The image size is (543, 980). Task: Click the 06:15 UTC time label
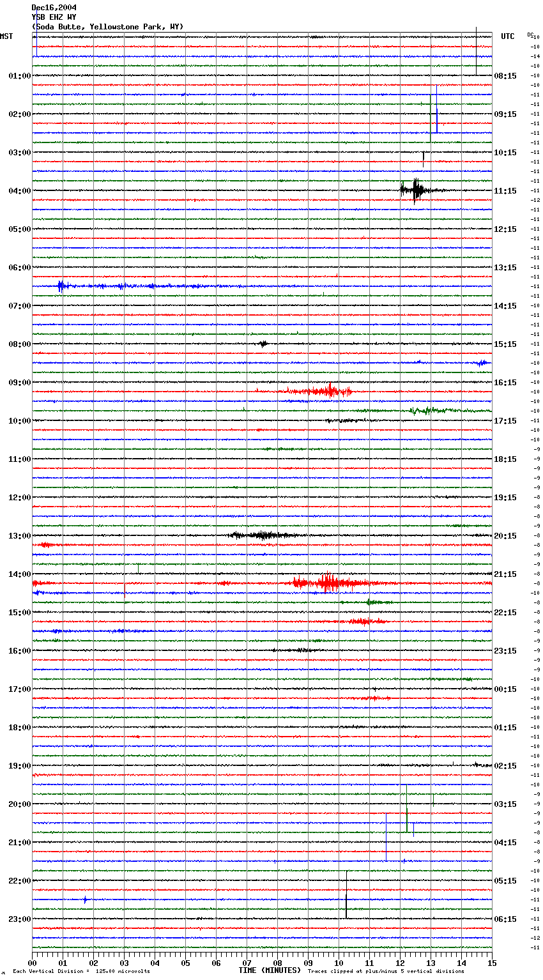(505, 919)
